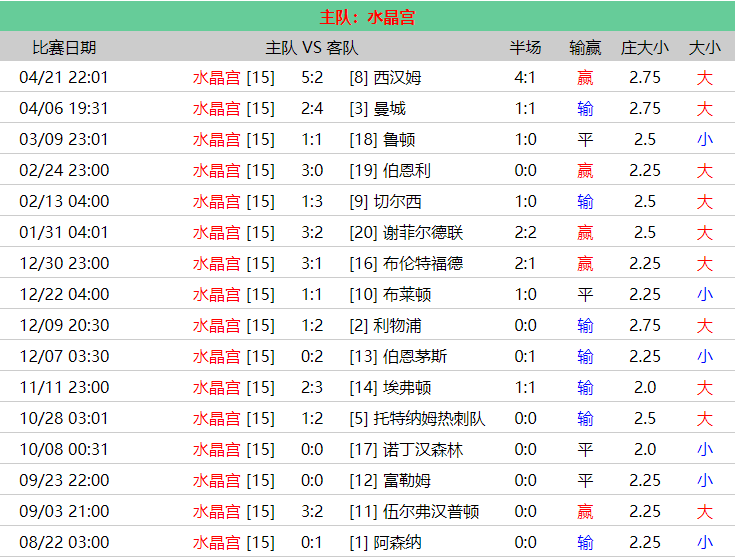Open the 谢菲尔德联 team link

(x=423, y=232)
